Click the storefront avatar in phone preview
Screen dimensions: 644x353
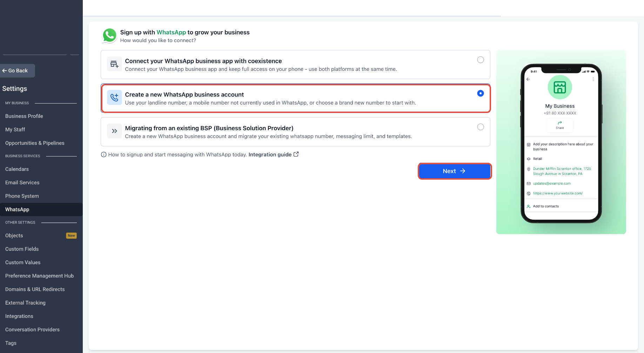tap(560, 87)
